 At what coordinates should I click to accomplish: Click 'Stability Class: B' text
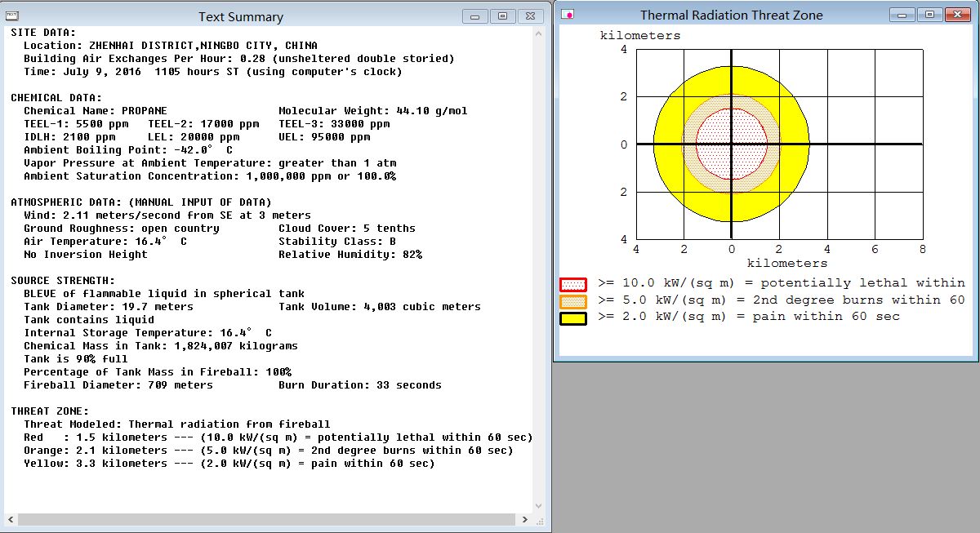[337, 242]
